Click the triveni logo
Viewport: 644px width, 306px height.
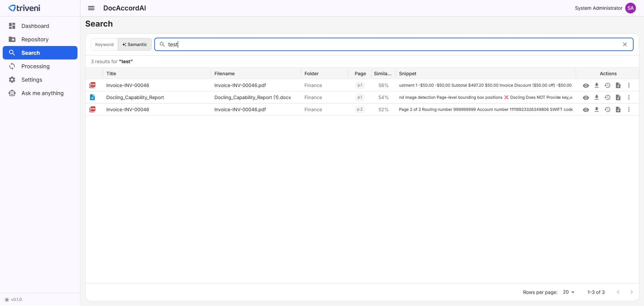[x=24, y=8]
